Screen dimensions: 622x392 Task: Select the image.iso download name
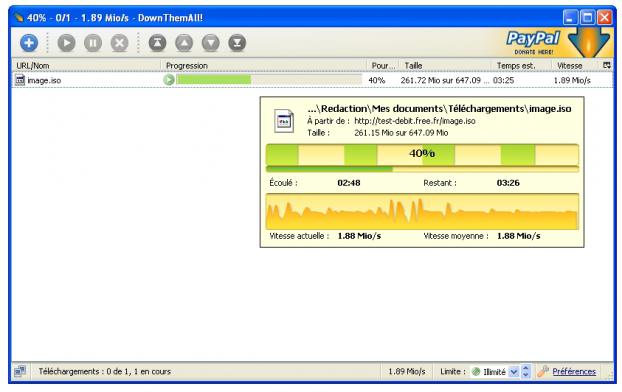tap(44, 80)
